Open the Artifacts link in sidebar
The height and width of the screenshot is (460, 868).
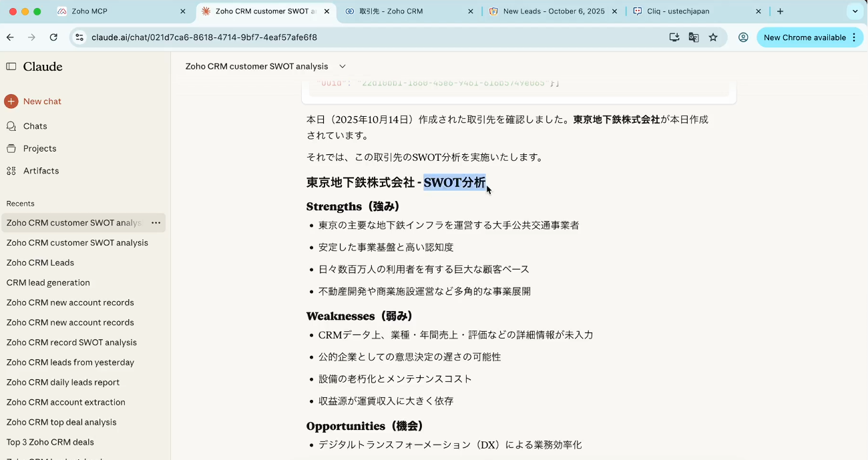41,171
